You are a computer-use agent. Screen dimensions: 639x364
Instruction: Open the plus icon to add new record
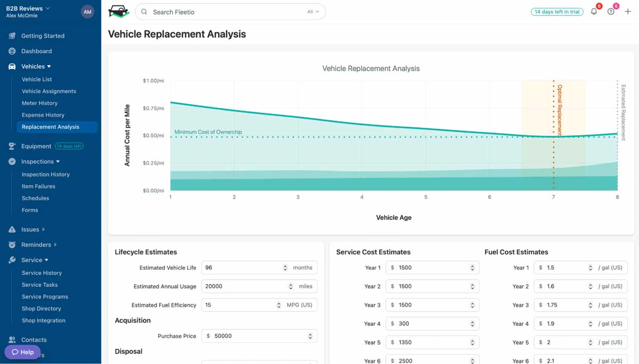(x=628, y=10)
